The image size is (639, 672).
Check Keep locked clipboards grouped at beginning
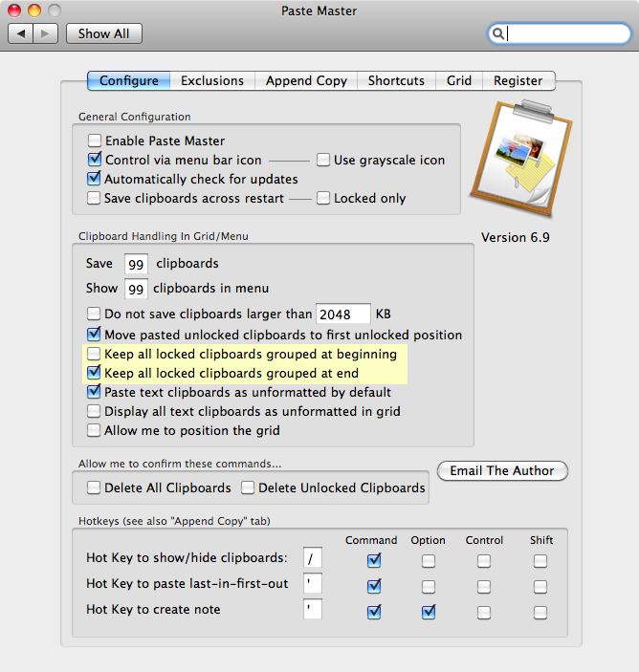[94, 354]
